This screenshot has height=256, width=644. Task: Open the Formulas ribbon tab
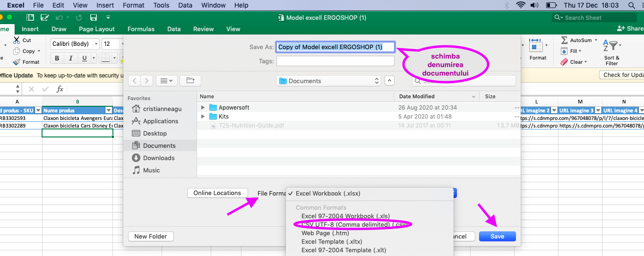(x=141, y=29)
